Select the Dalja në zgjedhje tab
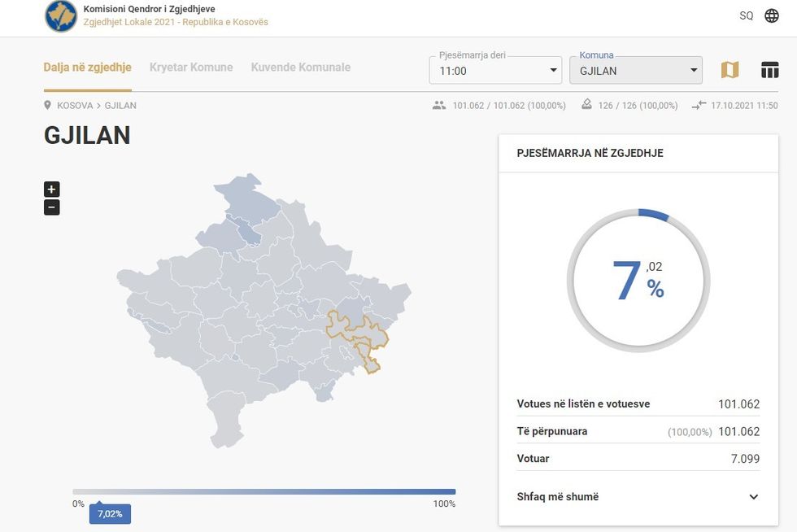The image size is (797, 532). (x=87, y=68)
